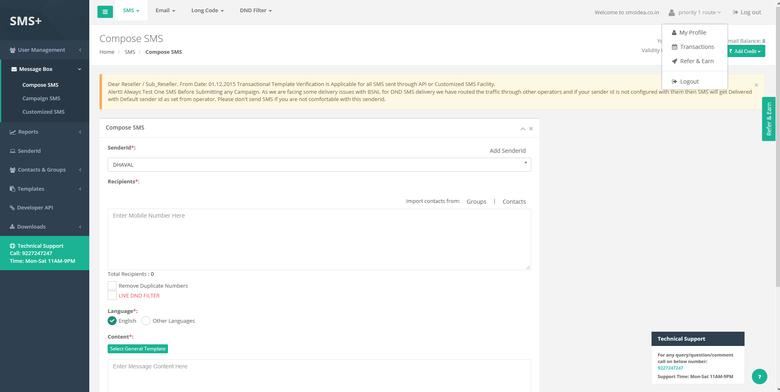Click the support phone number 9227247247 link
Image resolution: width=780 pixels, height=392 pixels.
click(x=670, y=368)
